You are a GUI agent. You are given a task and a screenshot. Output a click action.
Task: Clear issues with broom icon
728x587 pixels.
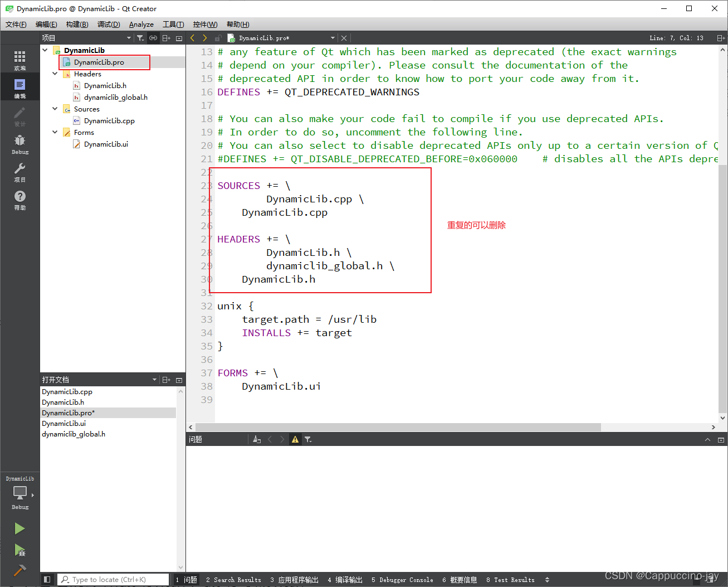(257, 439)
